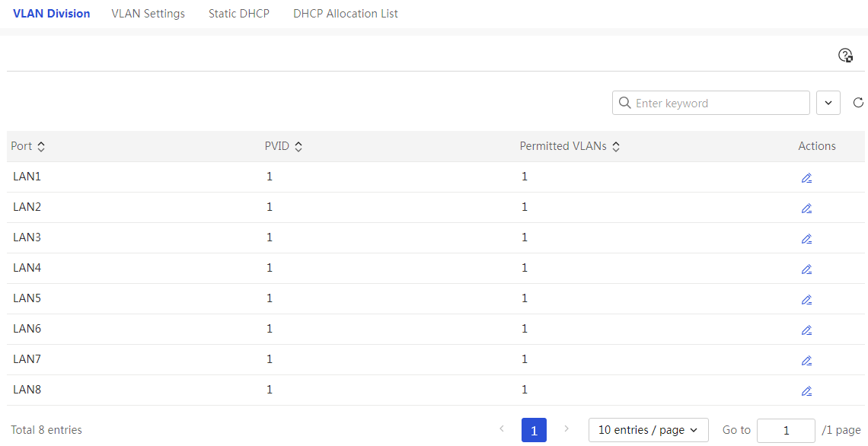Image resolution: width=868 pixels, height=446 pixels.
Task: Expand the search filter dropdown arrow
Action: [x=828, y=103]
